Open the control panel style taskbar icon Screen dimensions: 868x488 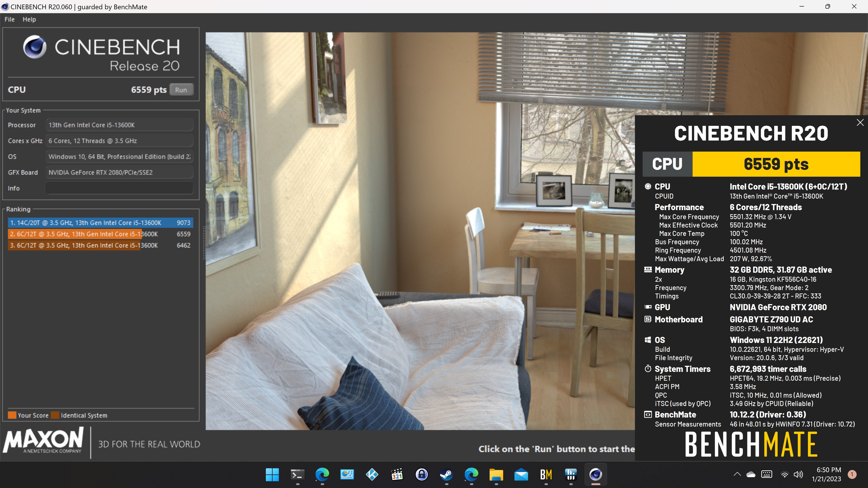[347, 474]
